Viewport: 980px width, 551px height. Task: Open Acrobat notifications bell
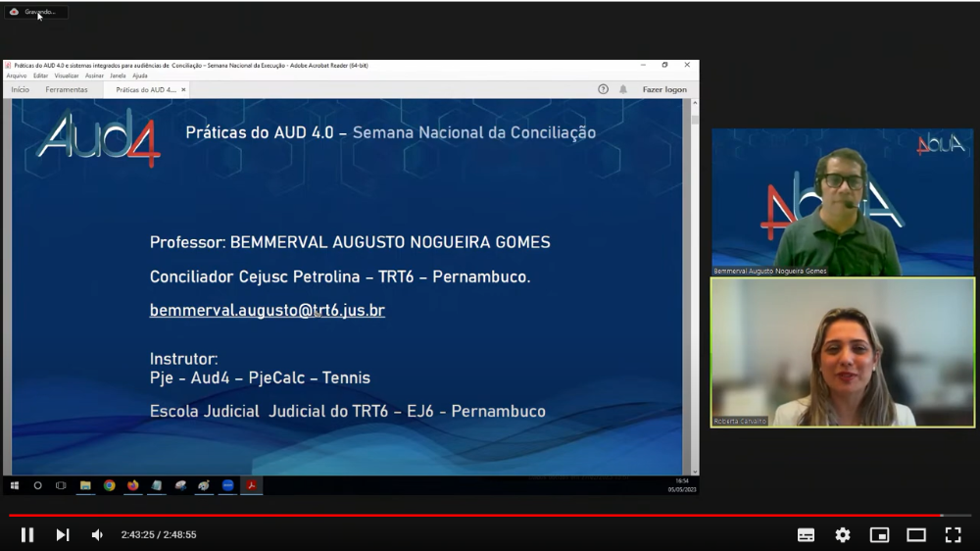click(x=622, y=89)
